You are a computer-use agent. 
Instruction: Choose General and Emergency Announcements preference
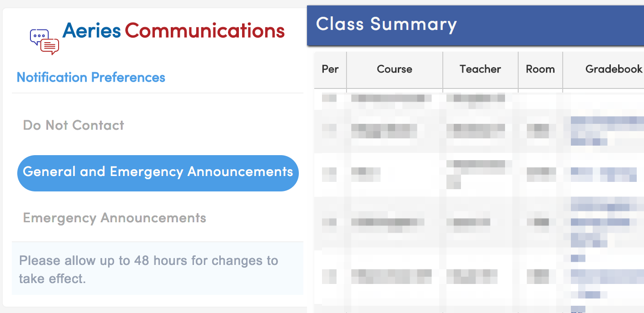coord(158,172)
